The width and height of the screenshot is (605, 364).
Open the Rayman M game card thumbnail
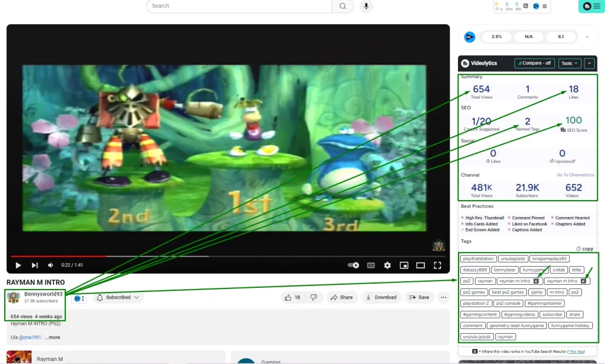click(x=19, y=357)
